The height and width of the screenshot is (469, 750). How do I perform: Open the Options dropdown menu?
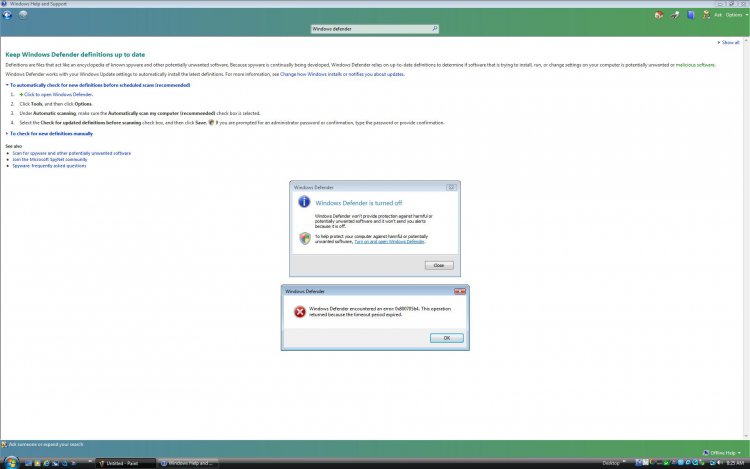click(737, 15)
